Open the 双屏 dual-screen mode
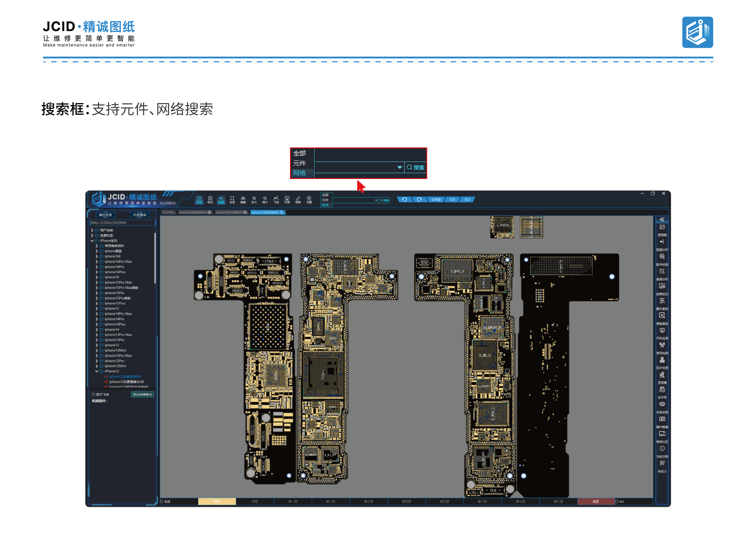 [287, 200]
